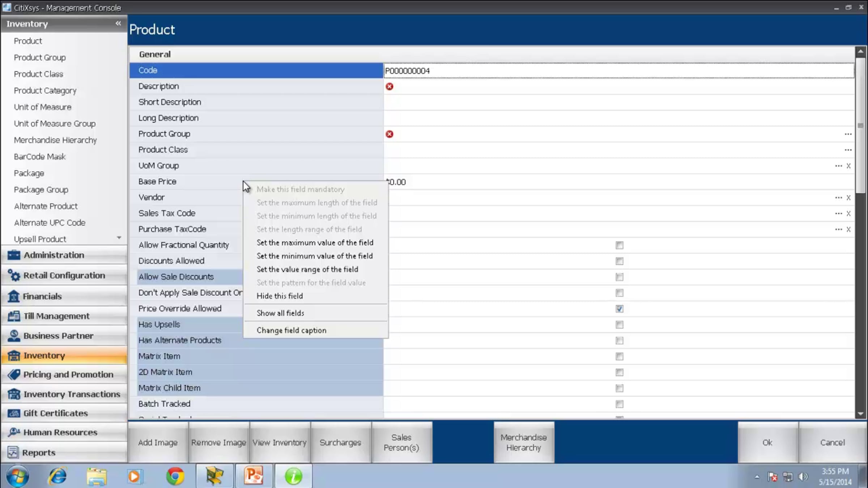Open Pricing and Promotion tag icon
This screenshot has height=488, width=868.
(14, 374)
